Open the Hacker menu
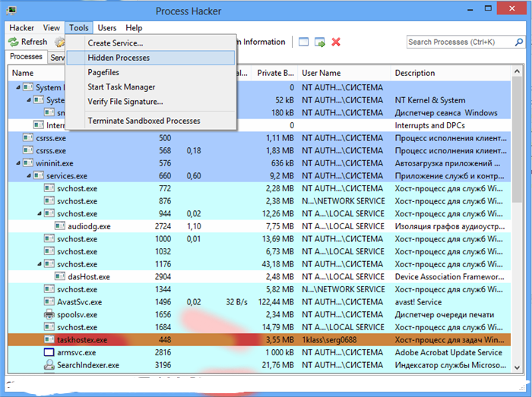The height and width of the screenshot is (397, 532). (22, 28)
